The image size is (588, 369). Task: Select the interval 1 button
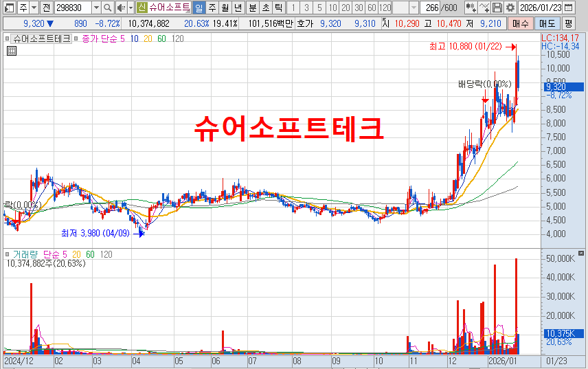coord(293,8)
